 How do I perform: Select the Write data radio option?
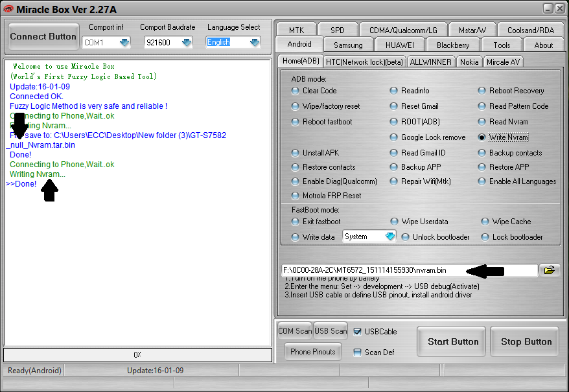[295, 237]
